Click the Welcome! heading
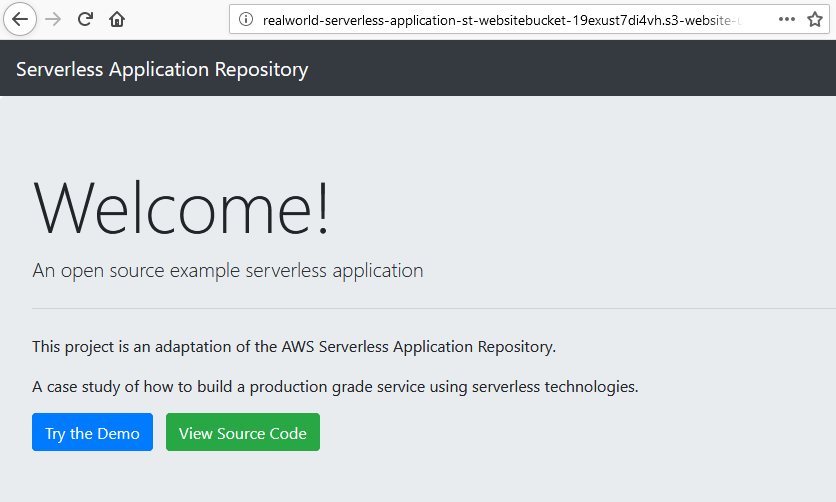The width and height of the screenshot is (836, 502). 181,208
